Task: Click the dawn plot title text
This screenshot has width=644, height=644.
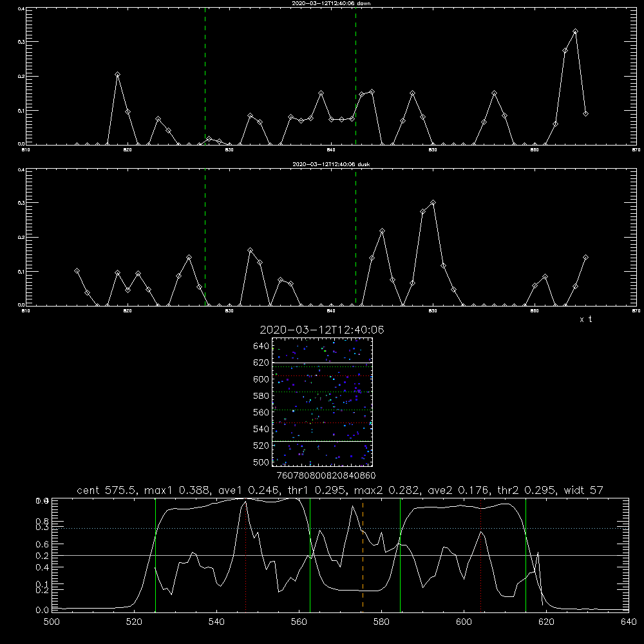Action: point(331,3)
